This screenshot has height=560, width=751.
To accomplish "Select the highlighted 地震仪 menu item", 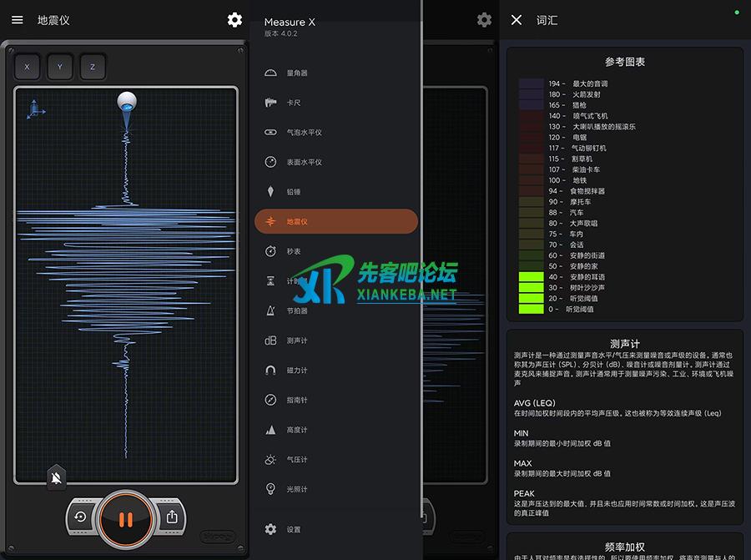I will 335,221.
